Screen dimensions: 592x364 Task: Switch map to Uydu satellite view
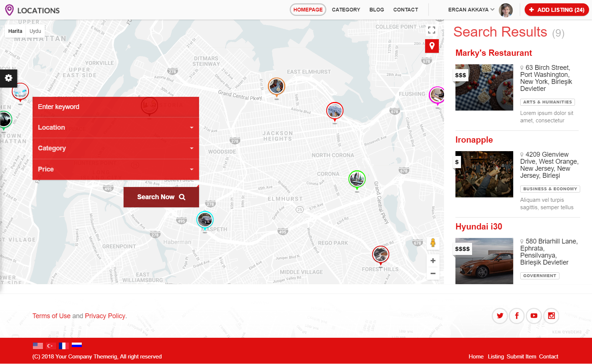[36, 31]
